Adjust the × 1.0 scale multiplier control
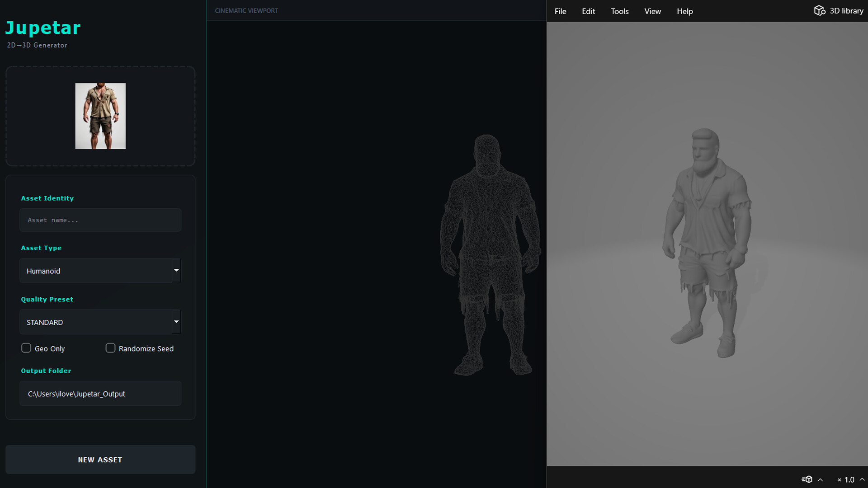This screenshot has height=488, width=868. click(x=847, y=479)
